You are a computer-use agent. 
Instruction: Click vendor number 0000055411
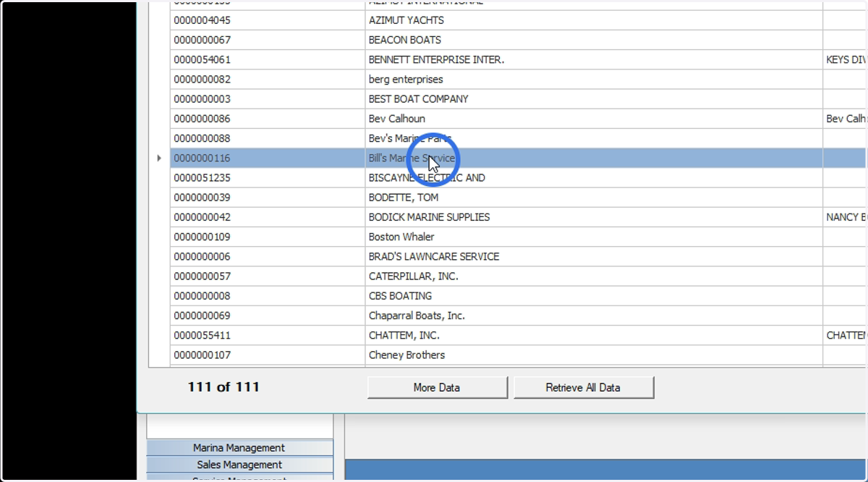[202, 335]
